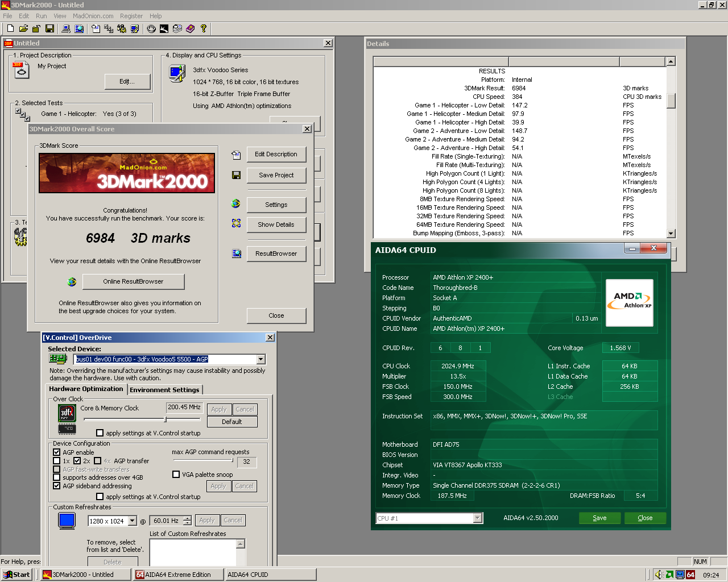Click the black demo picture toolbar icon

pos(164,28)
